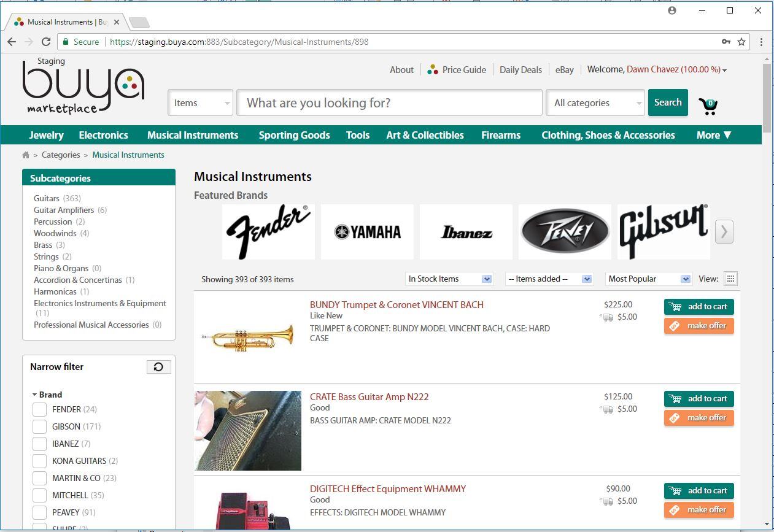Image resolution: width=774 pixels, height=532 pixels.
Task: Open the Daily Deals link
Action: coord(521,69)
